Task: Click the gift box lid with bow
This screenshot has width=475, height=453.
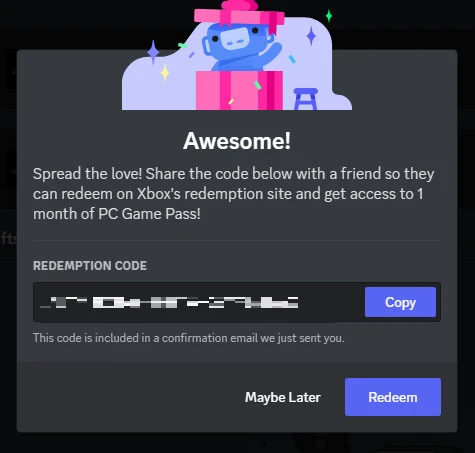Action: (239, 15)
